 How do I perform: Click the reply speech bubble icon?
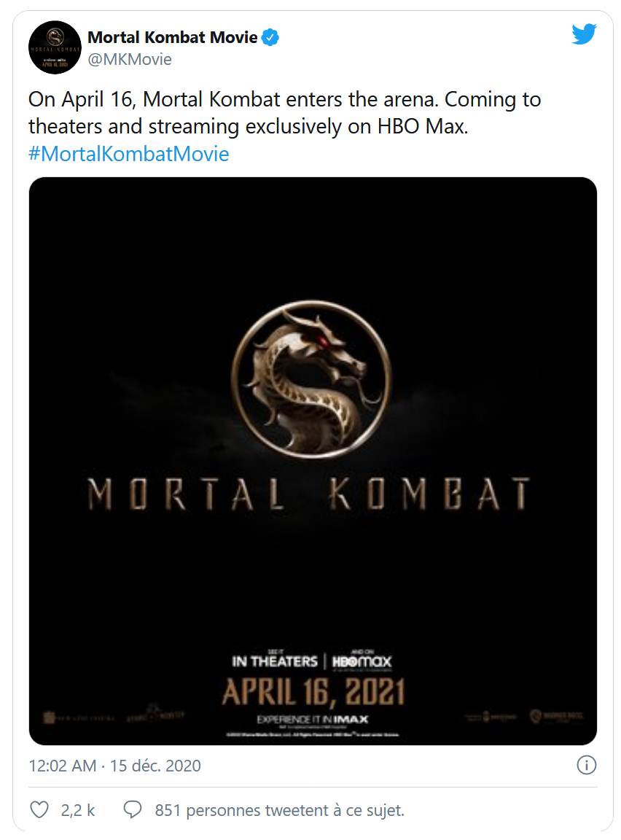pos(132,809)
